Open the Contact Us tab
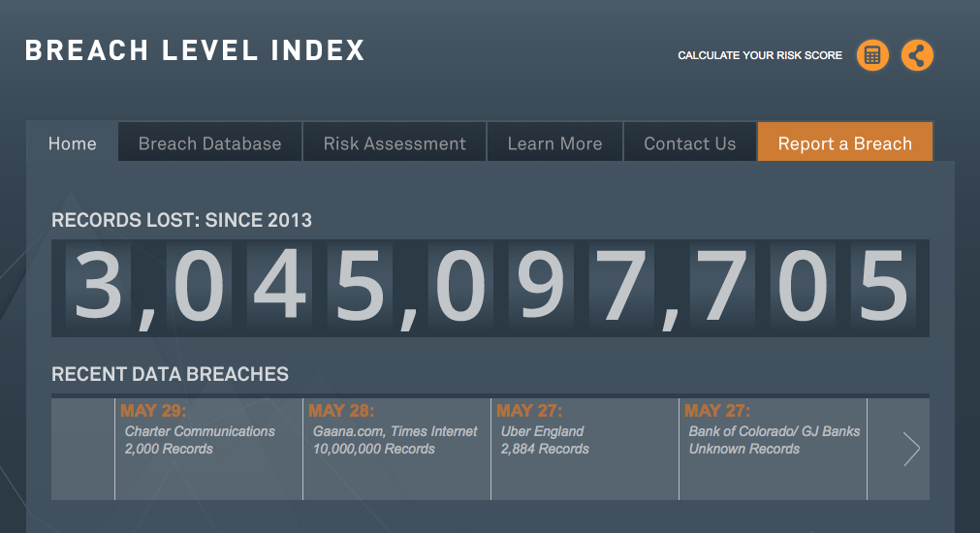This screenshot has width=980, height=533. [690, 143]
